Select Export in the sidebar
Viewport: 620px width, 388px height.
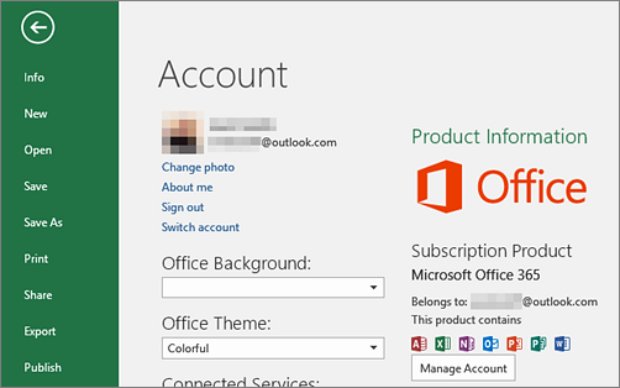pyautogui.click(x=40, y=331)
